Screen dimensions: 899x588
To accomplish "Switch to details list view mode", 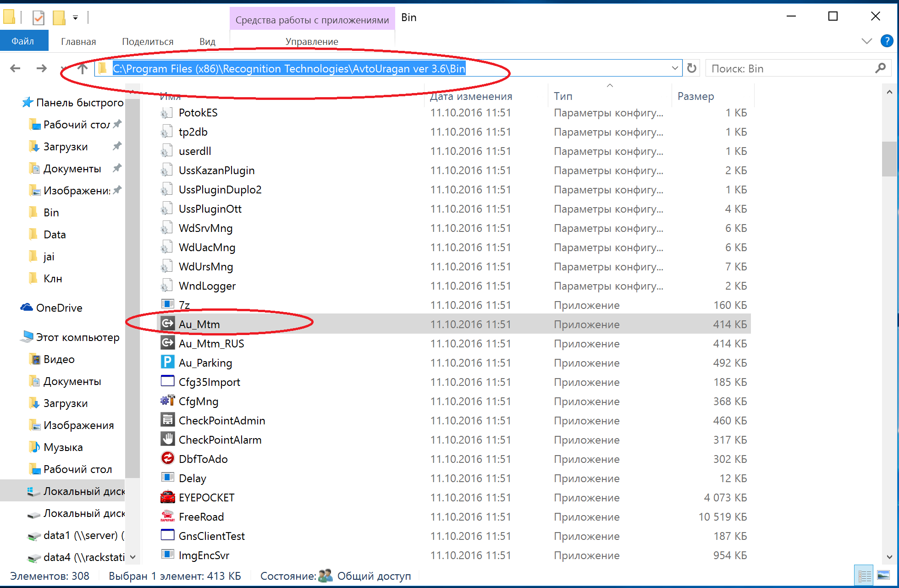I will point(864,576).
